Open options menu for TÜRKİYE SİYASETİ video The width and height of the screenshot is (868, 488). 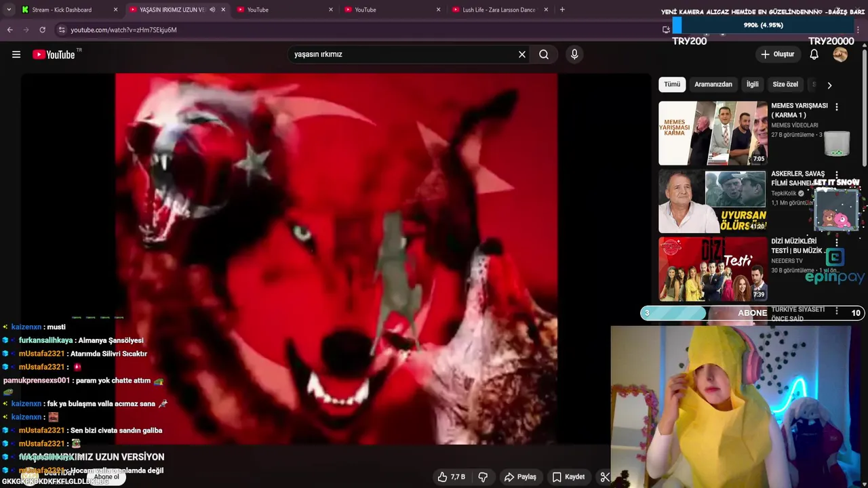tap(837, 311)
